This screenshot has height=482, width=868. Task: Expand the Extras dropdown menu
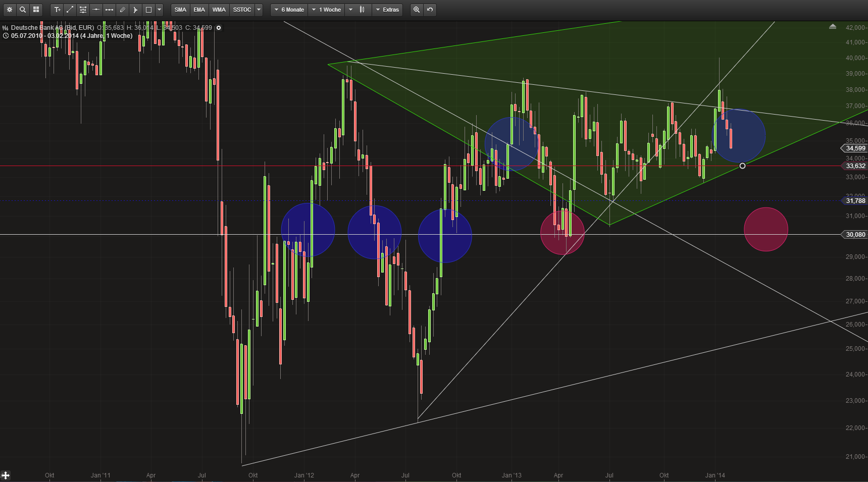point(387,10)
